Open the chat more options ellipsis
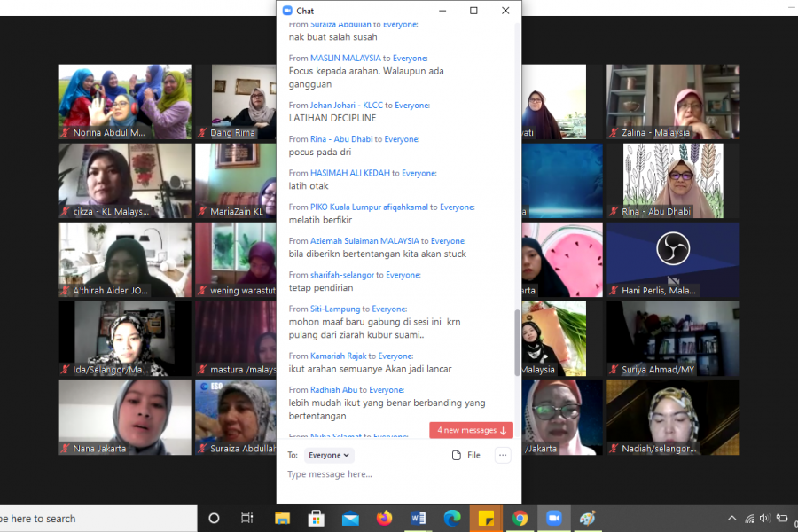The image size is (798, 532). [503, 455]
